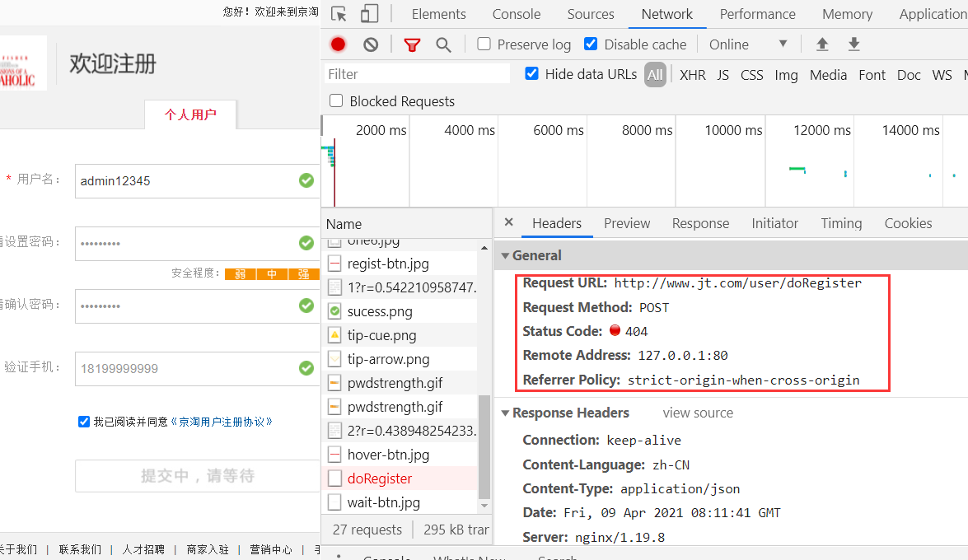The width and height of the screenshot is (968, 560).
Task: Uncheck the Disable cache checkbox
Action: tap(591, 44)
